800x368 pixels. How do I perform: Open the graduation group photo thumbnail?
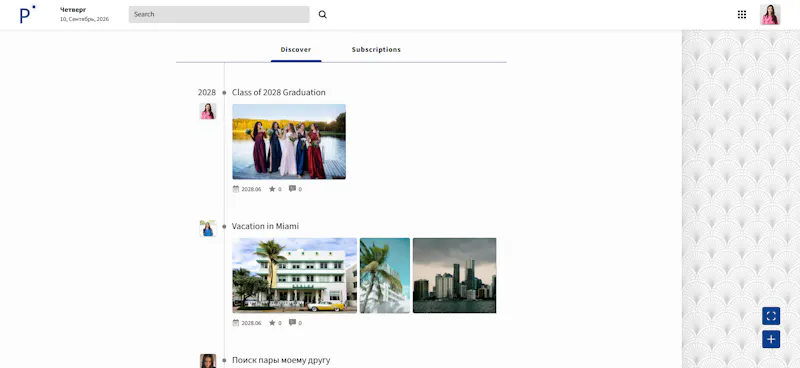289,141
